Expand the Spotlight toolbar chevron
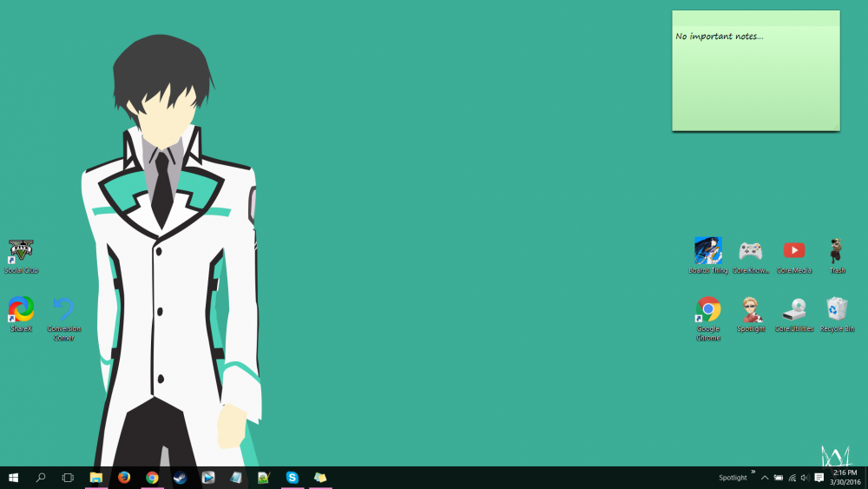The image size is (868, 489). (753, 472)
